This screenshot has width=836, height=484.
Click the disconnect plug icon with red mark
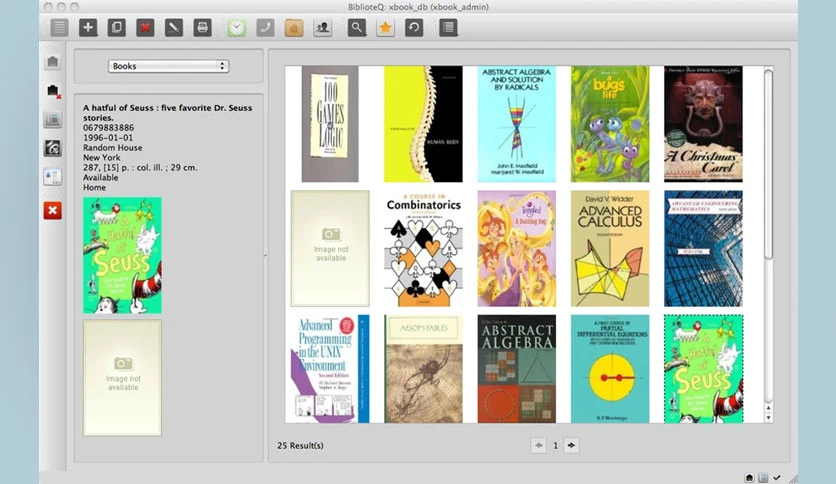tap(52, 91)
